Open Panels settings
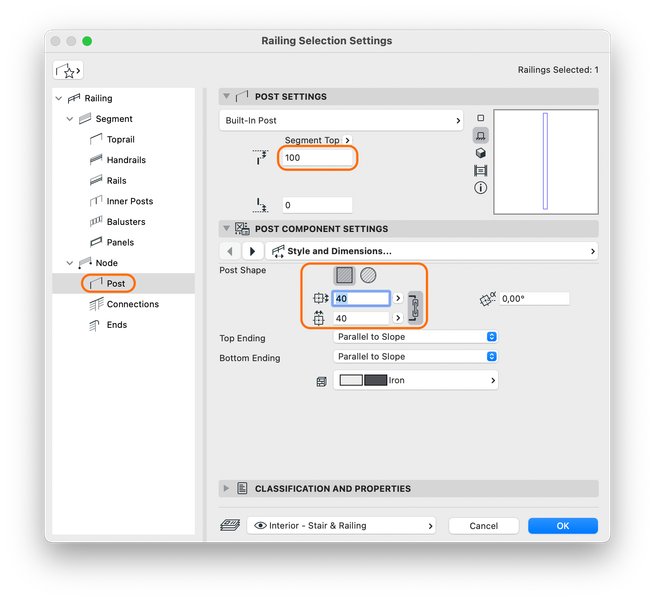The width and height of the screenshot is (655, 601). (x=120, y=242)
